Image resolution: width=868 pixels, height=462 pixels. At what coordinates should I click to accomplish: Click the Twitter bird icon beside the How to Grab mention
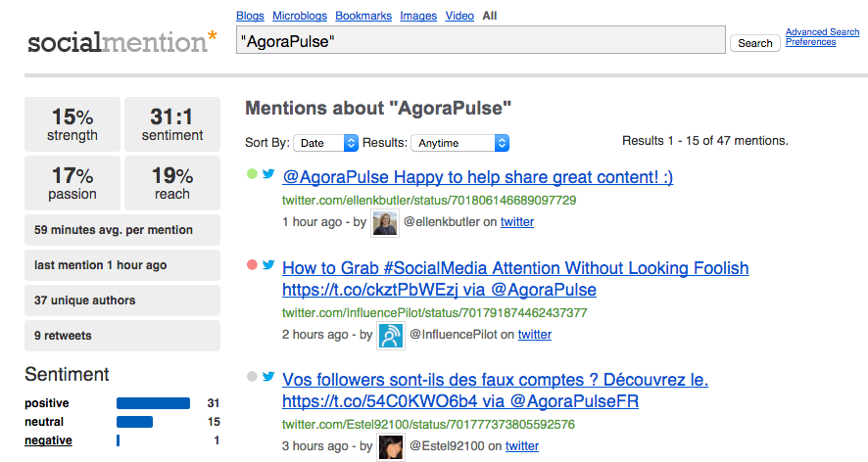pos(268,264)
